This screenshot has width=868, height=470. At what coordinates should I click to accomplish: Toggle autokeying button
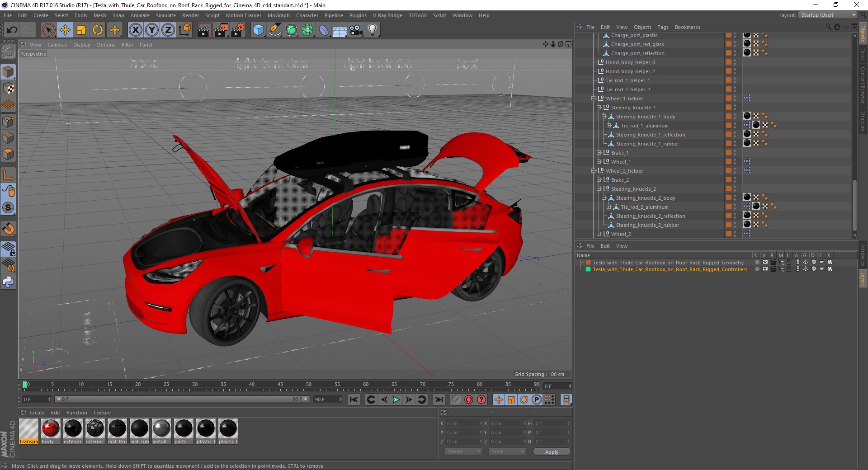pos(469,399)
